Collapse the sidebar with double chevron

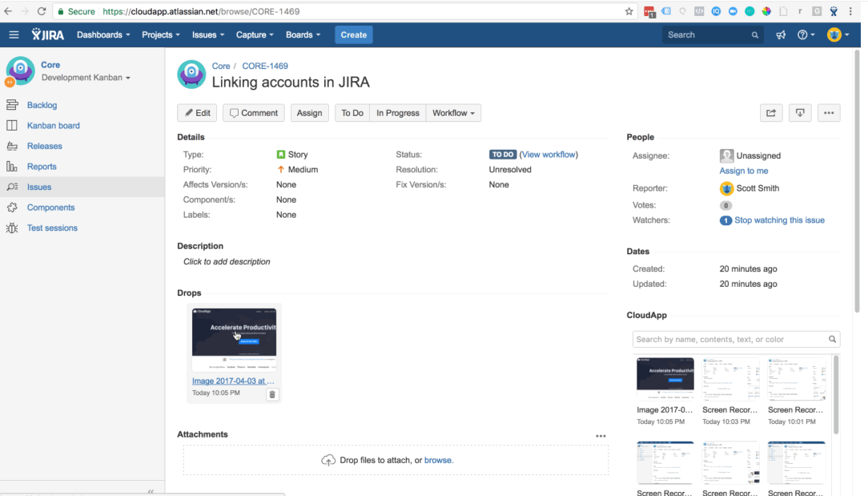pyautogui.click(x=151, y=491)
